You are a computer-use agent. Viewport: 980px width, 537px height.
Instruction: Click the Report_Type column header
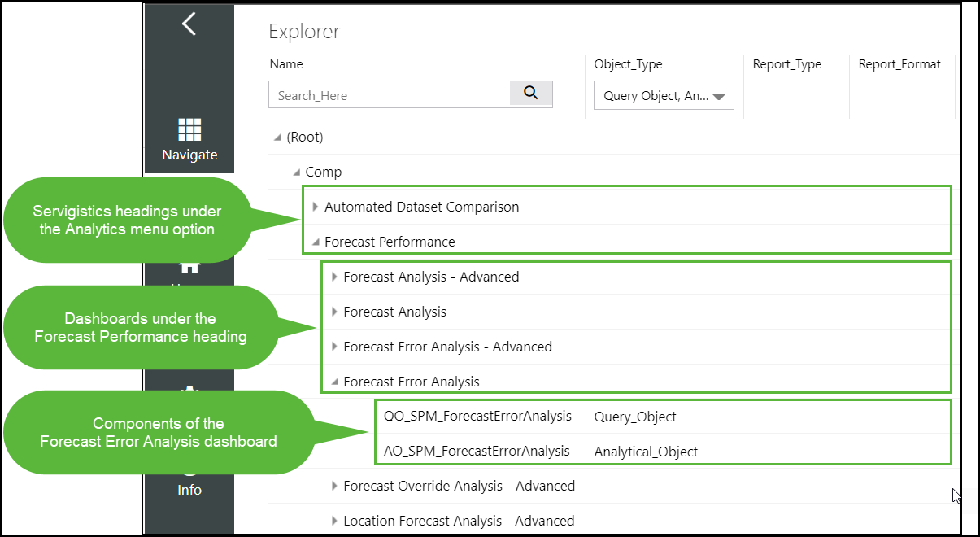click(786, 64)
